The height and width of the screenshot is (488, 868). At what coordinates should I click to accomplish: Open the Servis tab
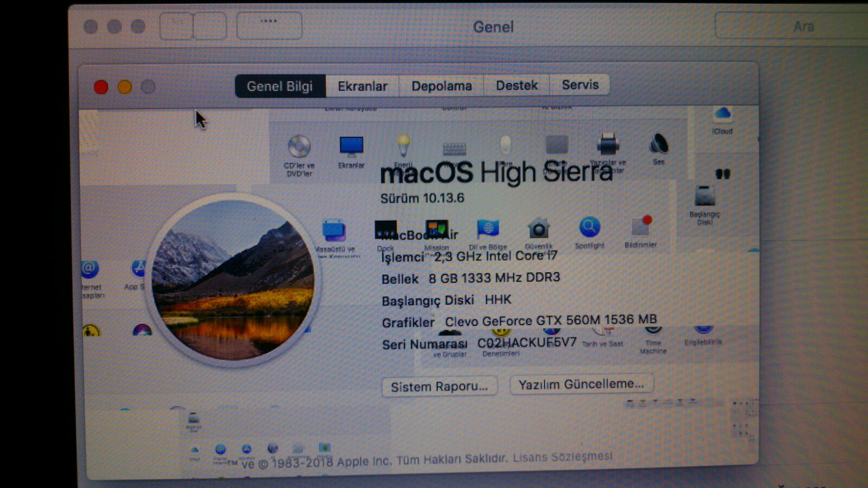click(x=580, y=85)
